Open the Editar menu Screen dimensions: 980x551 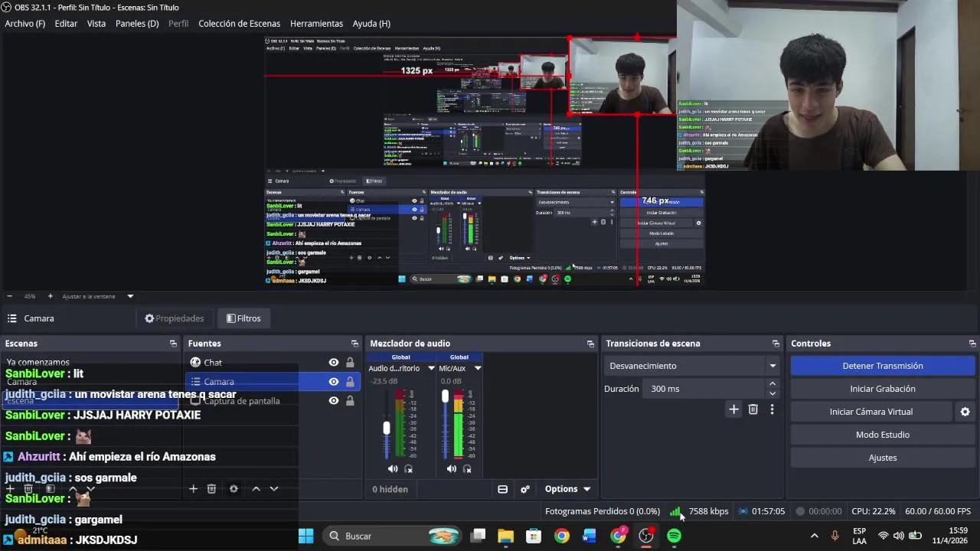pyautogui.click(x=66, y=24)
